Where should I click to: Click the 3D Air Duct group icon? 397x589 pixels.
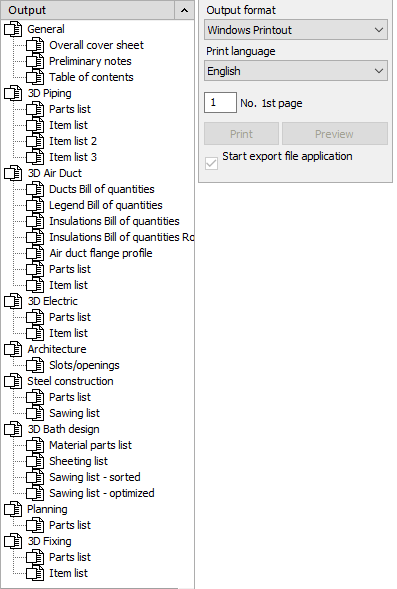tap(13, 173)
